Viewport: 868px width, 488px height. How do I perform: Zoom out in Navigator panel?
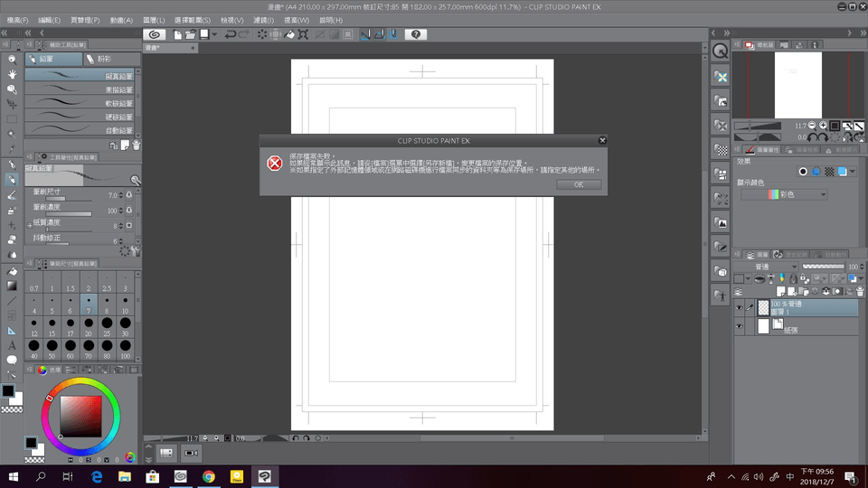812,126
